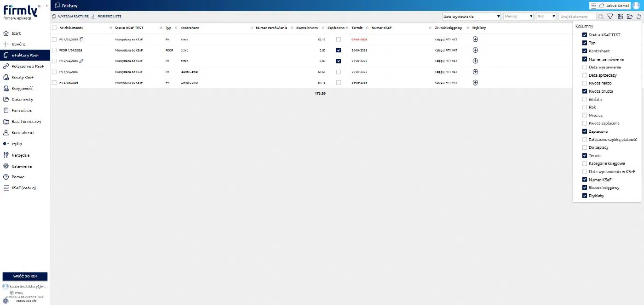Image resolution: width=644 pixels, height=305 pixels.
Task: Click the Ustawienia gear icon
Action: tap(6, 166)
